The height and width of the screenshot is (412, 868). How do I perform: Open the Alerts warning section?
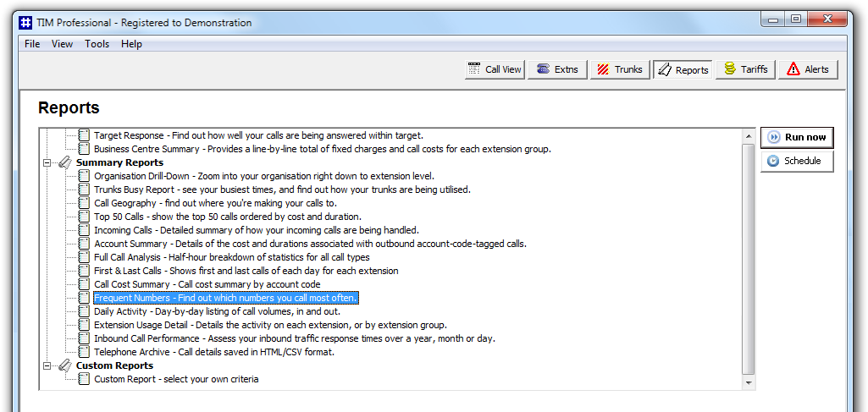pyautogui.click(x=808, y=69)
